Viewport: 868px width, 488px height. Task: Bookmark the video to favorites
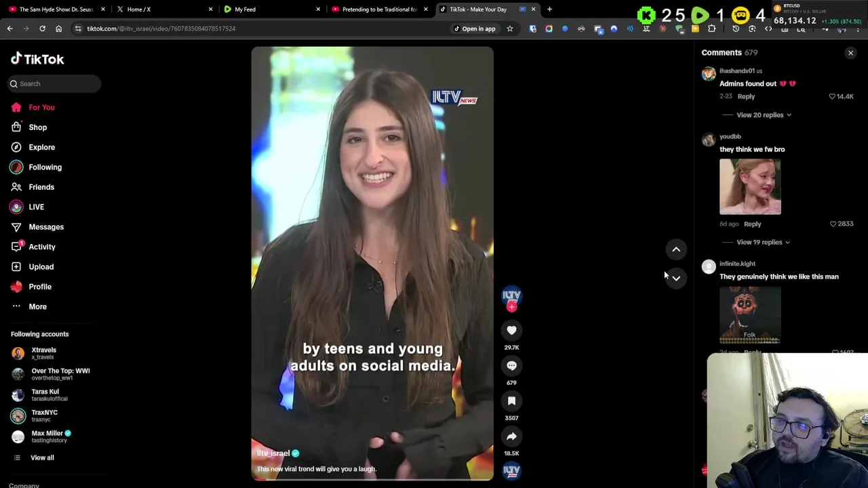coord(511,401)
